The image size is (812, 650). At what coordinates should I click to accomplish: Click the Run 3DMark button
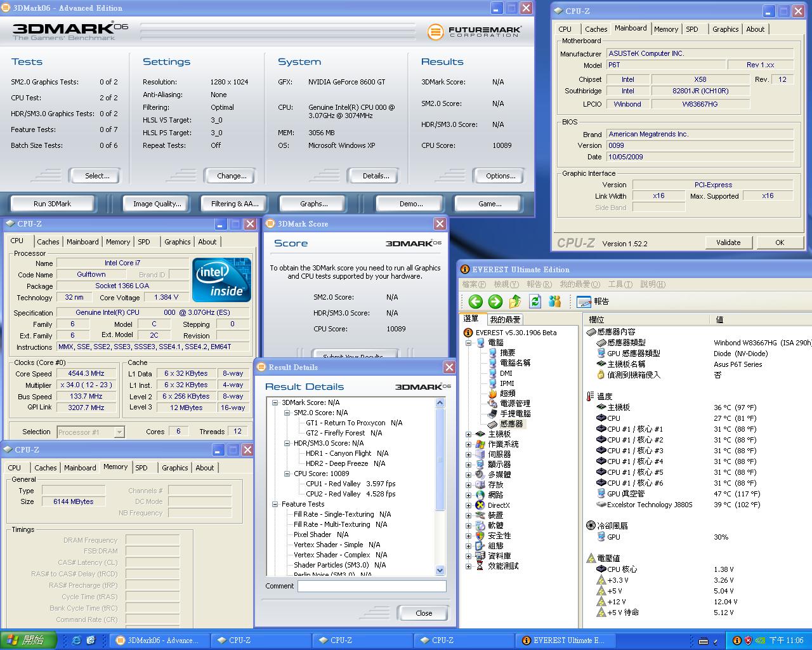[52, 204]
